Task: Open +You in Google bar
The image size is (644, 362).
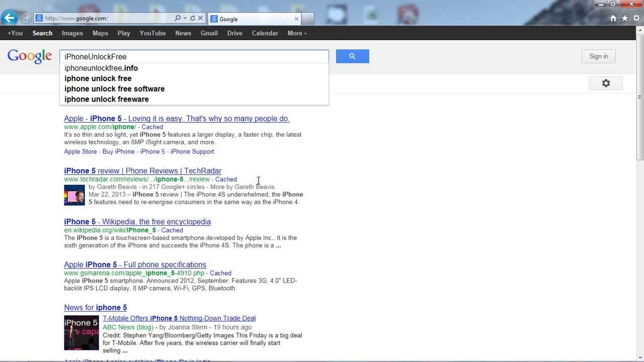Action: (15, 33)
